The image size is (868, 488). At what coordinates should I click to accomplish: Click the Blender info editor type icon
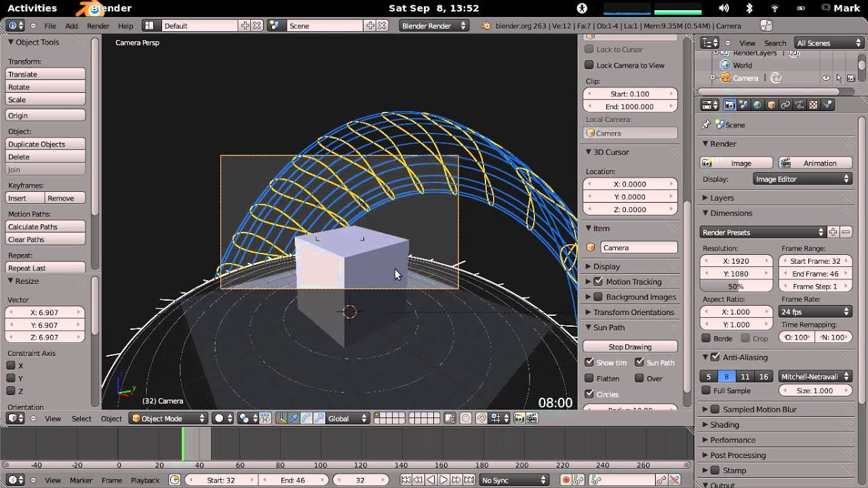15,26
